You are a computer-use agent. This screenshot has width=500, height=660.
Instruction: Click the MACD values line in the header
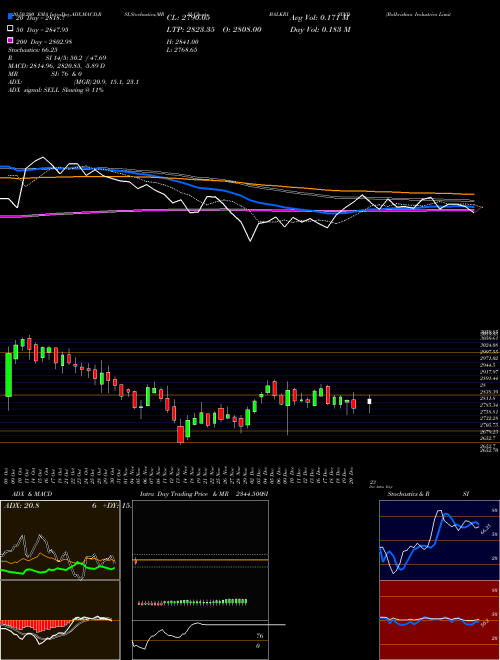(x=56, y=66)
